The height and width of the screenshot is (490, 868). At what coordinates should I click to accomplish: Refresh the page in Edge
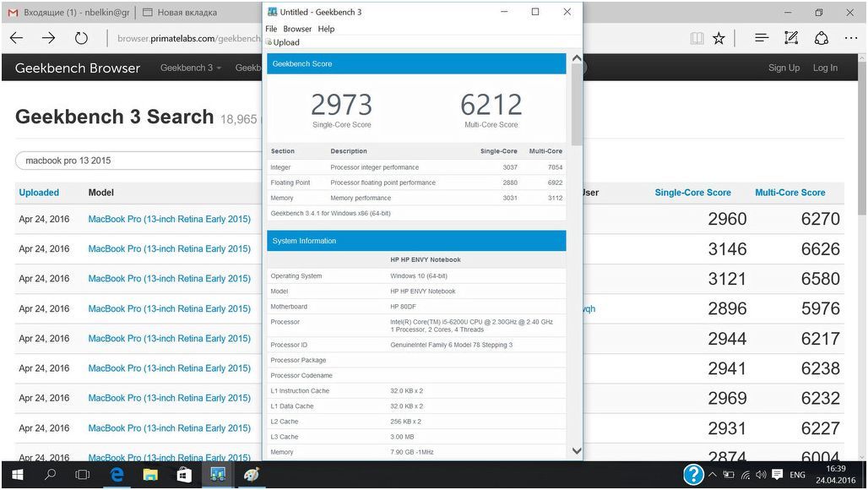click(x=81, y=38)
